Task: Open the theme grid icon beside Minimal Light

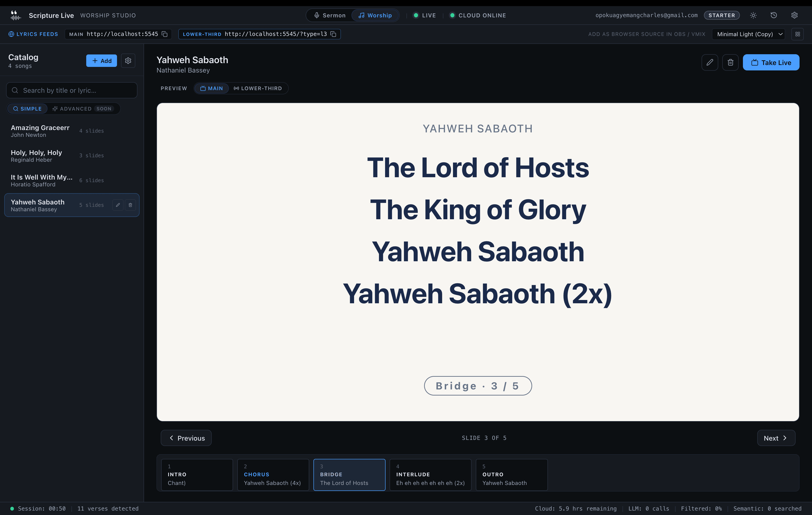Action: [797, 34]
